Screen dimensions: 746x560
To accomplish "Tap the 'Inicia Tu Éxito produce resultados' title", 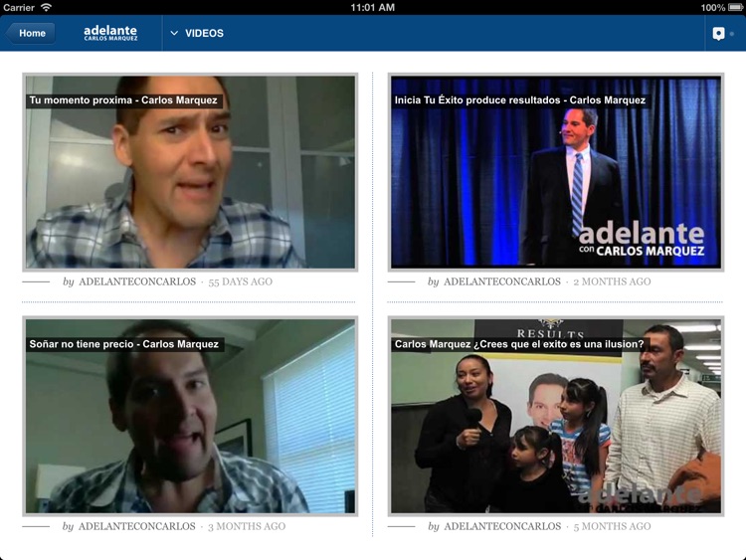I will click(520, 100).
